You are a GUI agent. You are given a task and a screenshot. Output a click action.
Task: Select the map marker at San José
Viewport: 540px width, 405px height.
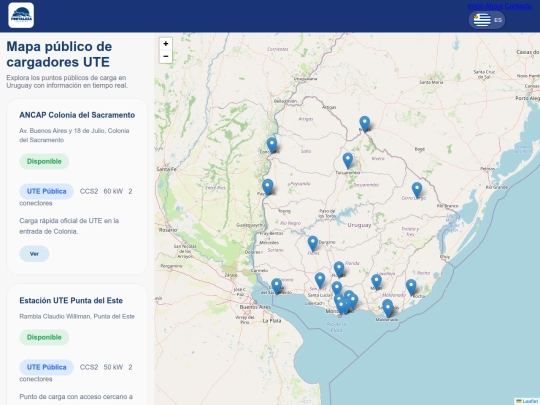[320, 280]
